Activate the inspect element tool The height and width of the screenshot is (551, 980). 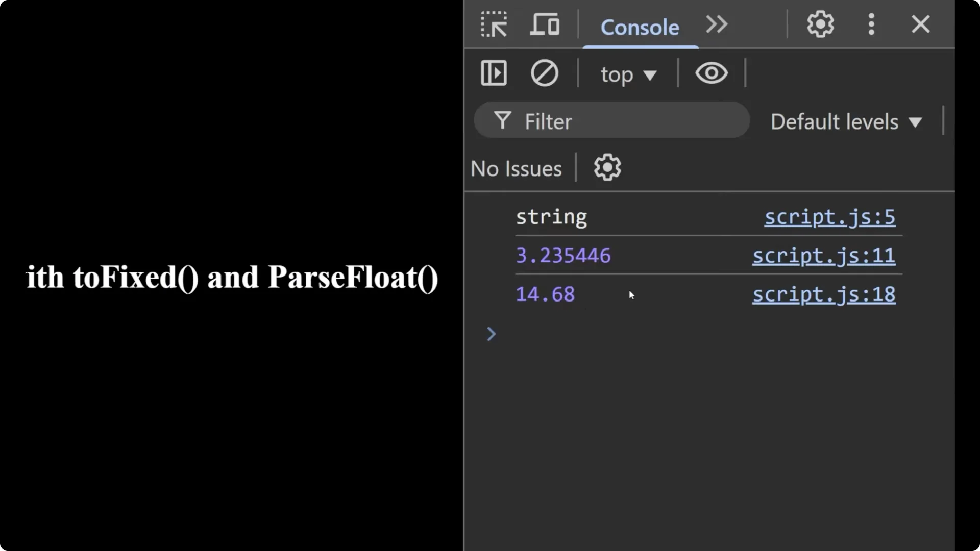coord(494,24)
